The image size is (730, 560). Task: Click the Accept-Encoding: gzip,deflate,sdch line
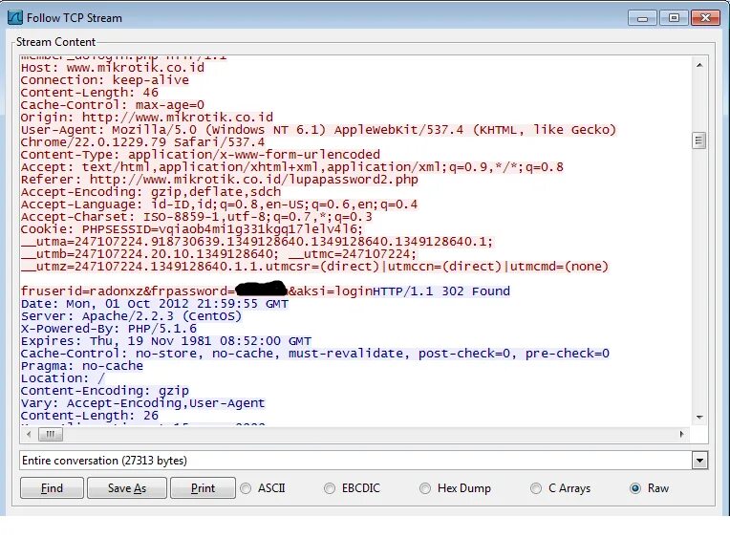coord(151,192)
